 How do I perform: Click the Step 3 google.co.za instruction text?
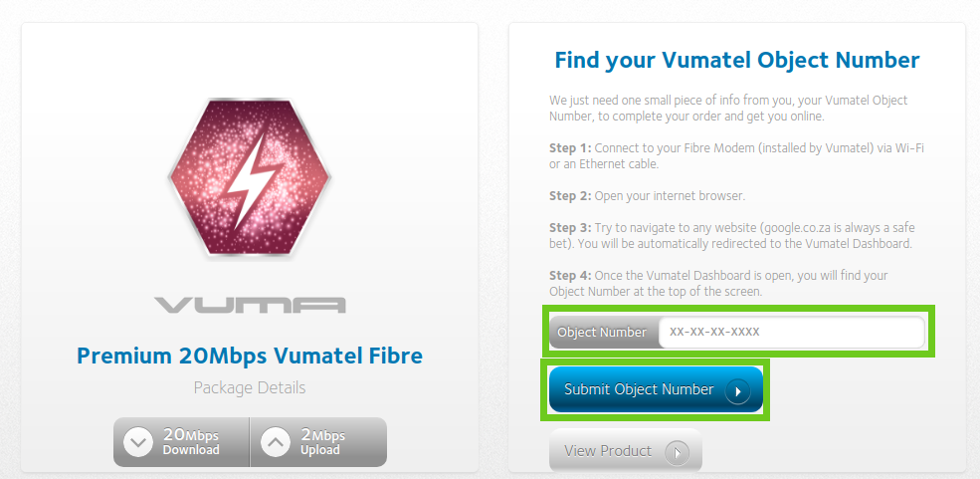[732, 236]
